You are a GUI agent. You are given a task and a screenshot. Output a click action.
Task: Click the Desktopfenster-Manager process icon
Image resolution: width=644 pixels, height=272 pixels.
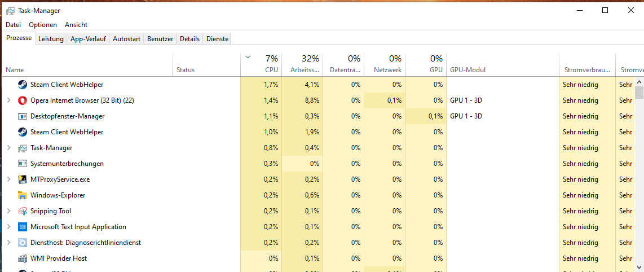tap(23, 116)
